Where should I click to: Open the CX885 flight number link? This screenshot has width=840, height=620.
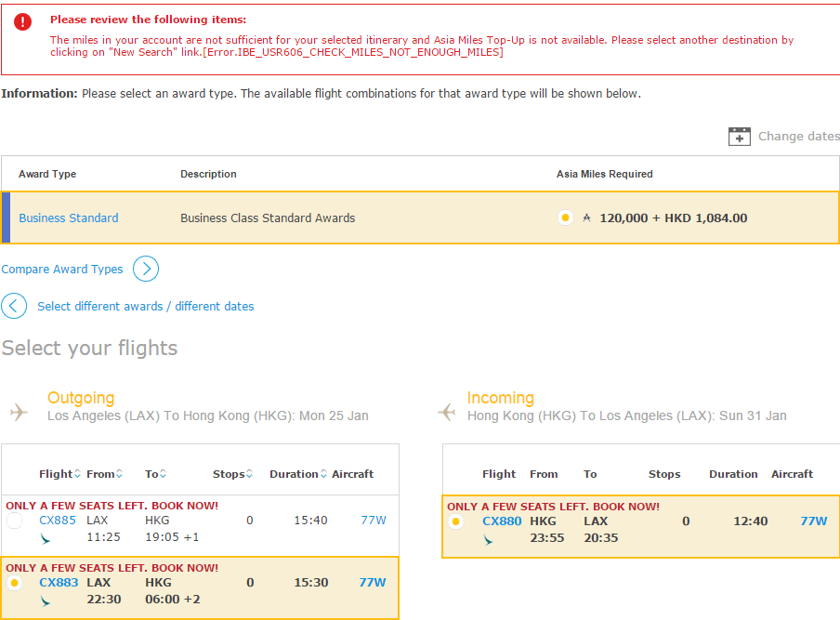tap(58, 521)
